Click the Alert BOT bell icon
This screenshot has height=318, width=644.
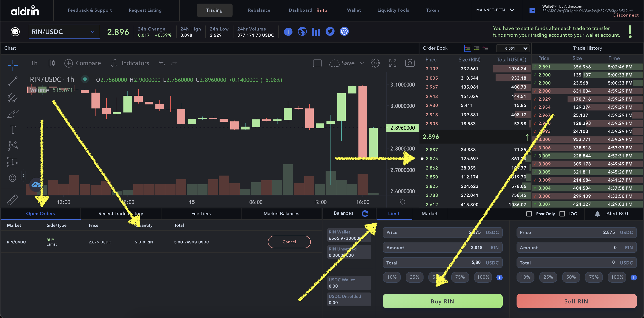597,214
